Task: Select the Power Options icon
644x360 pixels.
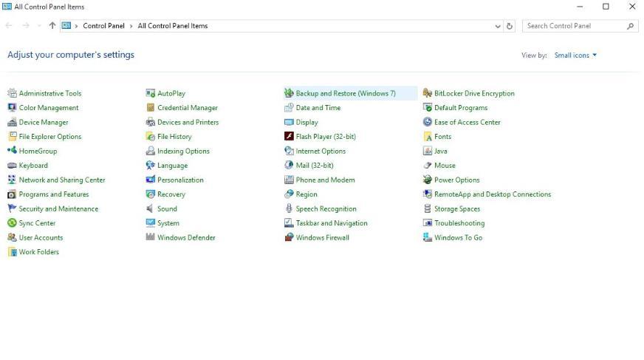Action: 427,180
